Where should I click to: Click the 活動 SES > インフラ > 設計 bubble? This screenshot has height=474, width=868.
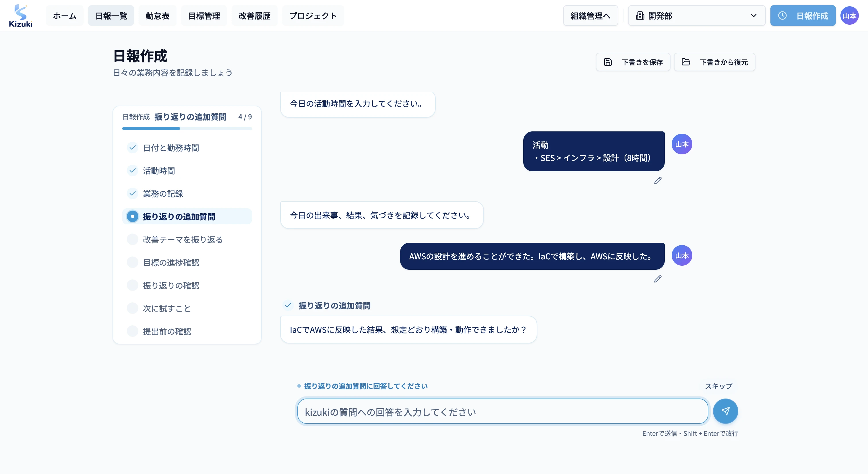pyautogui.click(x=594, y=151)
